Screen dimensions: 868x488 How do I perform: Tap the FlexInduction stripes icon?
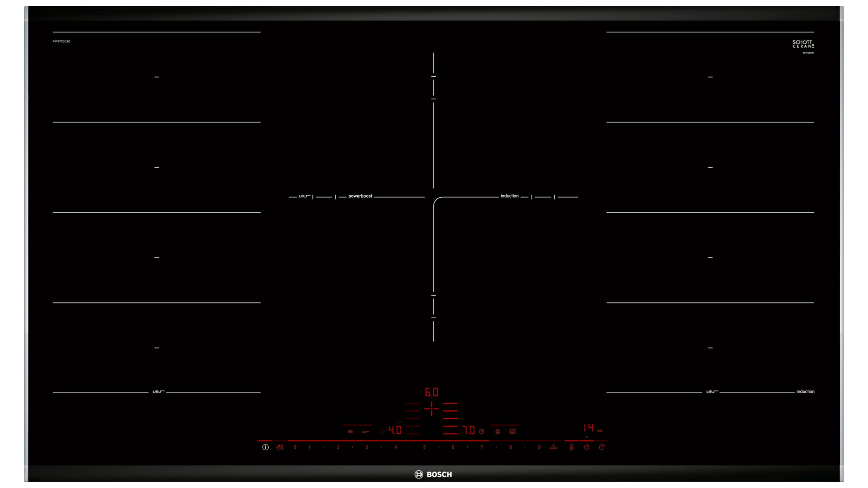[x=497, y=431]
